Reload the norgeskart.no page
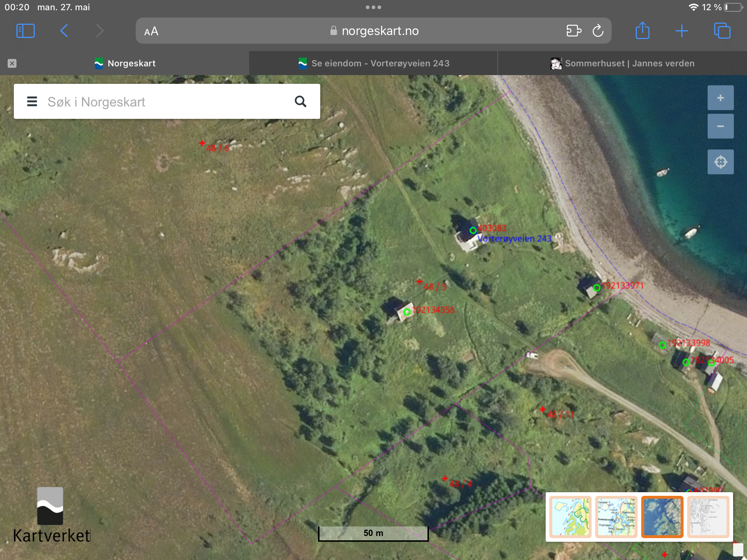 598,31
